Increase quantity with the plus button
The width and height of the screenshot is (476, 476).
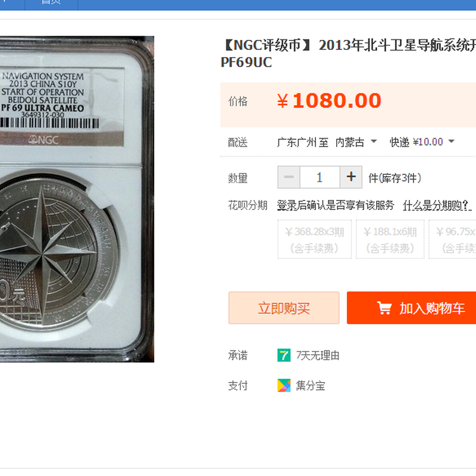click(x=351, y=177)
